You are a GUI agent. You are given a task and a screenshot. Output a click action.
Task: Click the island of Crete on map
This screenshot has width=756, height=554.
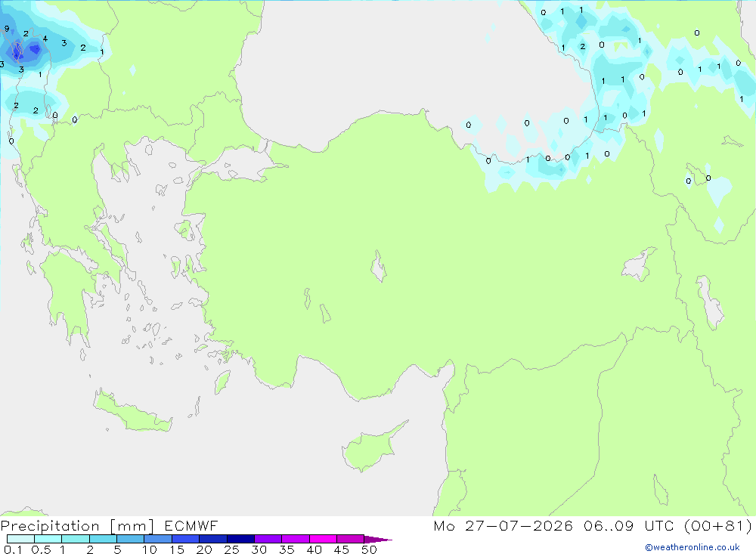132,411
